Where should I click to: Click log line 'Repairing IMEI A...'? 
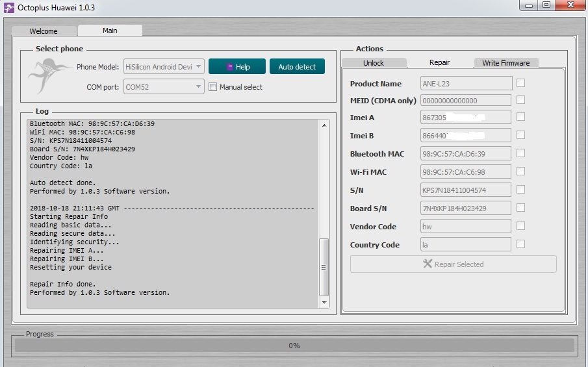66,250
